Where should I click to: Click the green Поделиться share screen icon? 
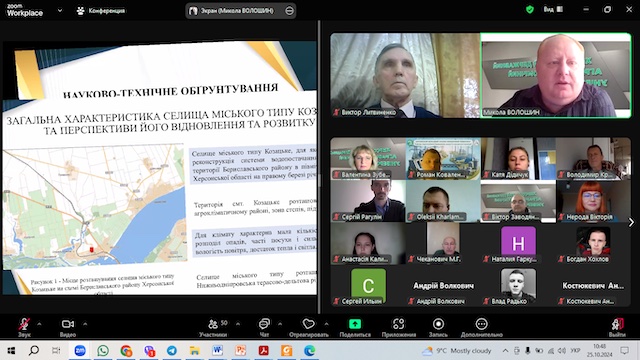[x=355, y=324]
